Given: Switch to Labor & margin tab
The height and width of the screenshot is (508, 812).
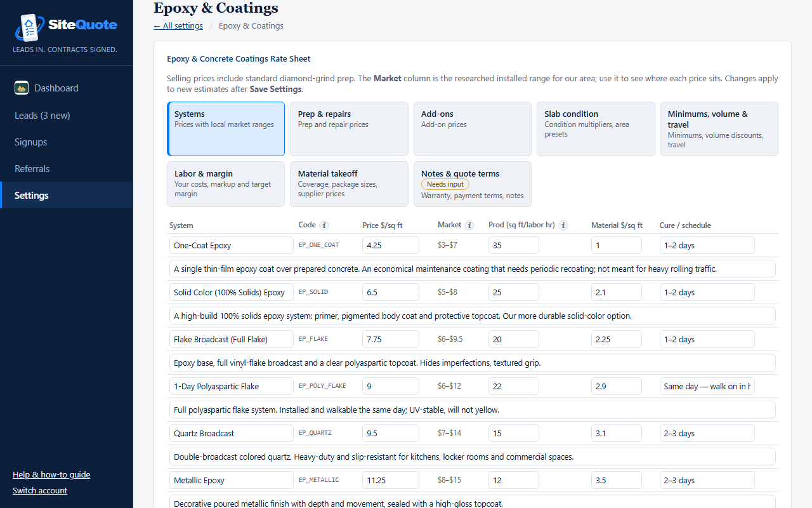Looking at the screenshot, I should click(x=226, y=184).
